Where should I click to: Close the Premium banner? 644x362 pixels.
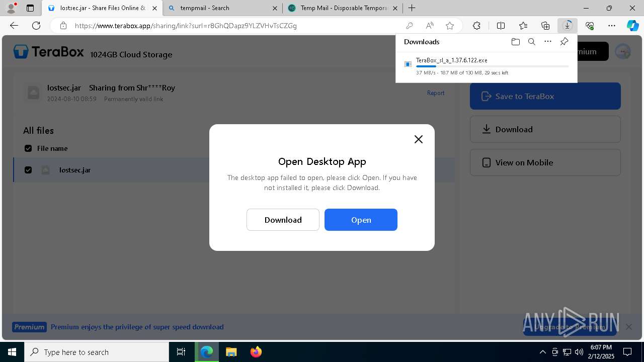pos(629,327)
